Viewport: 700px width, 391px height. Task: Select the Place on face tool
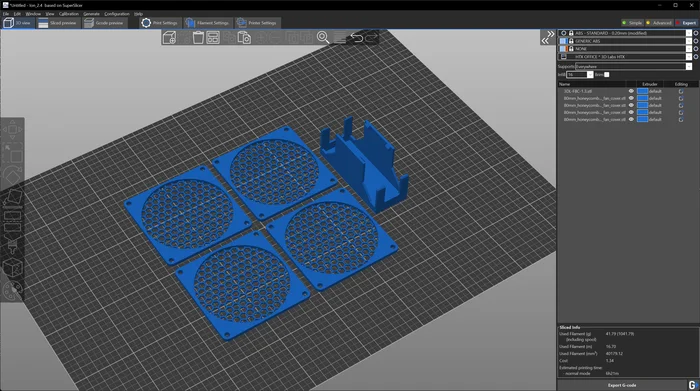pyautogui.click(x=12, y=198)
